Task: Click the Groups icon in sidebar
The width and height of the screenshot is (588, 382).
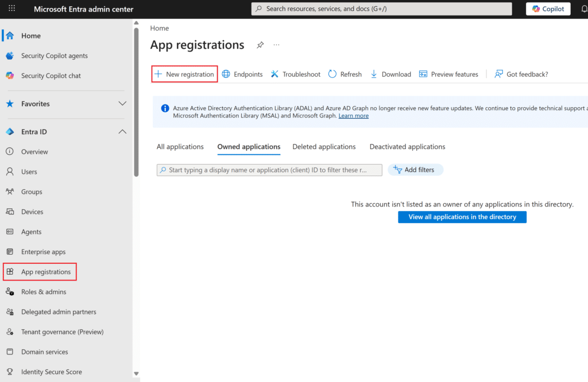Action: click(10, 192)
